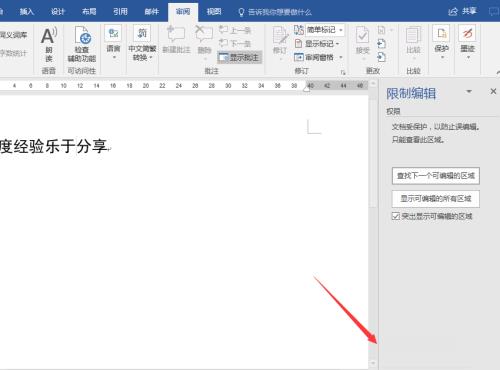500x370 pixels.
Task: Click the Reviewing Pane (审阅窗格) button
Action: [x=314, y=57]
